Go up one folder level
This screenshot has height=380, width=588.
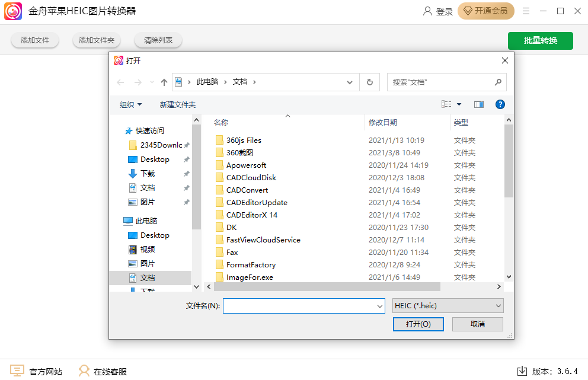[x=164, y=82]
